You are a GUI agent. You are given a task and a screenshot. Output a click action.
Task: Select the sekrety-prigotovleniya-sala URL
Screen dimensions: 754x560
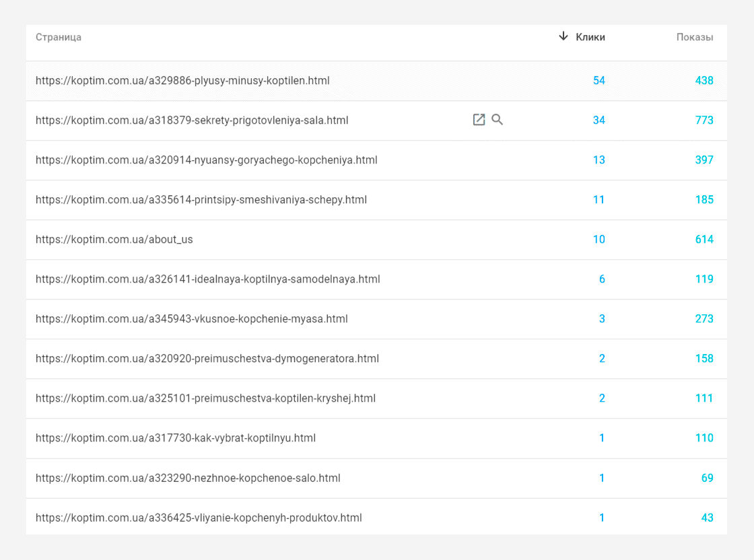click(192, 120)
